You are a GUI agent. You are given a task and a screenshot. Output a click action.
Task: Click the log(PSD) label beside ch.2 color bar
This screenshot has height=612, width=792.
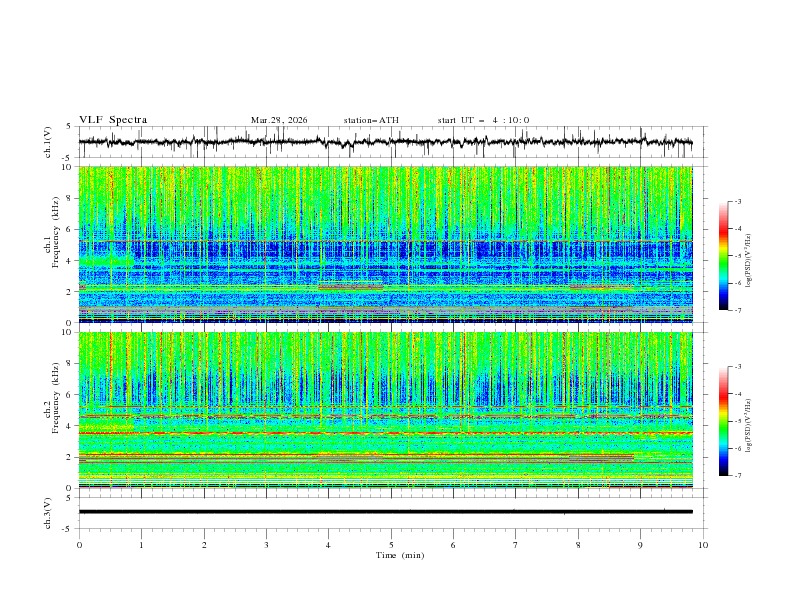[x=749, y=427]
